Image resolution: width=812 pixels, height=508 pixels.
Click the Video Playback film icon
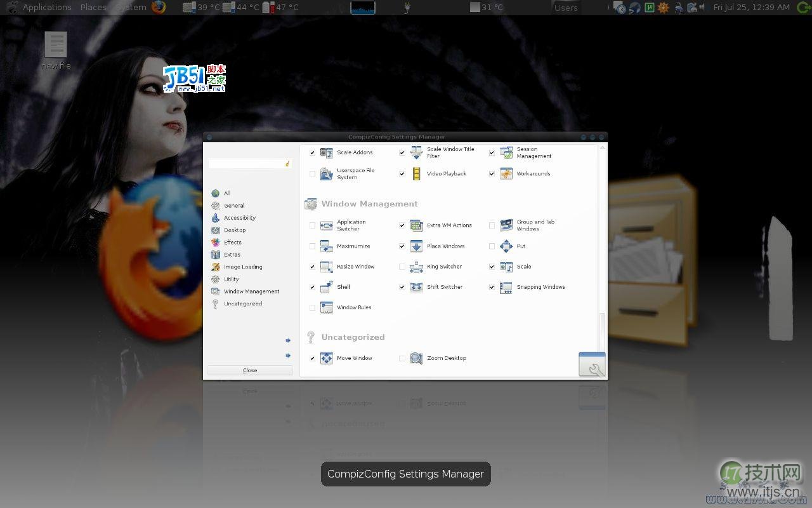click(416, 174)
